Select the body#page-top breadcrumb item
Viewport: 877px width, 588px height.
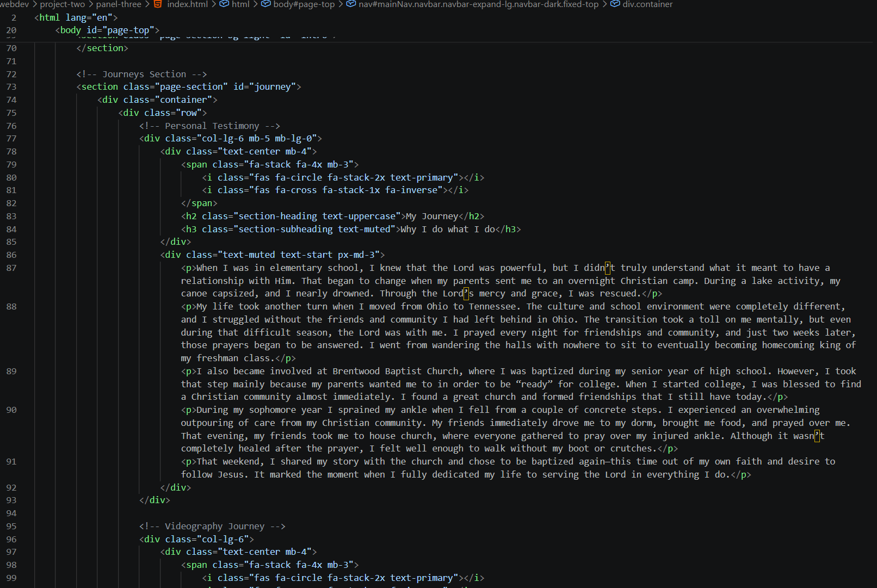(x=298, y=4)
